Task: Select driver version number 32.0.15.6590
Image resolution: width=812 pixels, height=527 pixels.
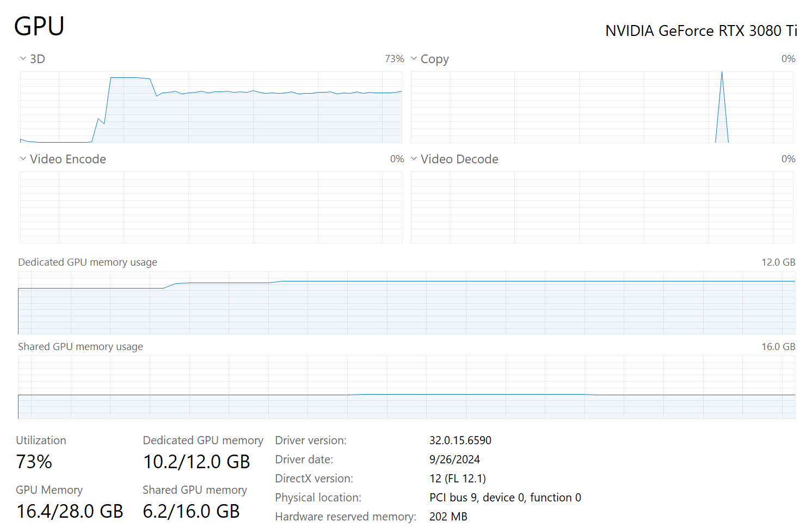Action: [460, 440]
